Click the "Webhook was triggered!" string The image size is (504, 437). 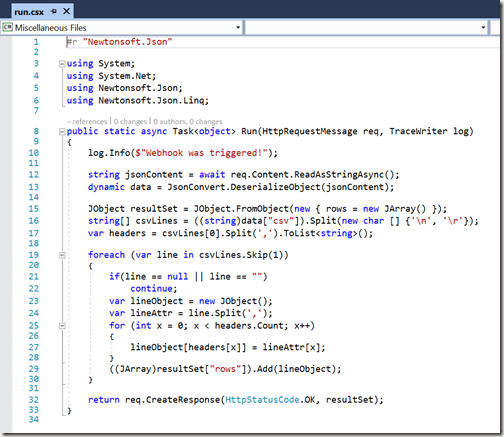pyautogui.click(x=204, y=153)
